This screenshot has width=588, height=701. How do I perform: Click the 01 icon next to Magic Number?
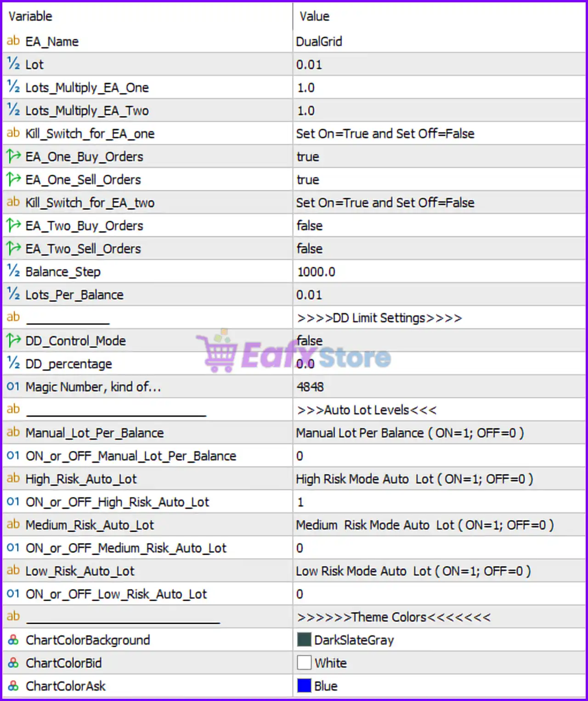click(12, 387)
